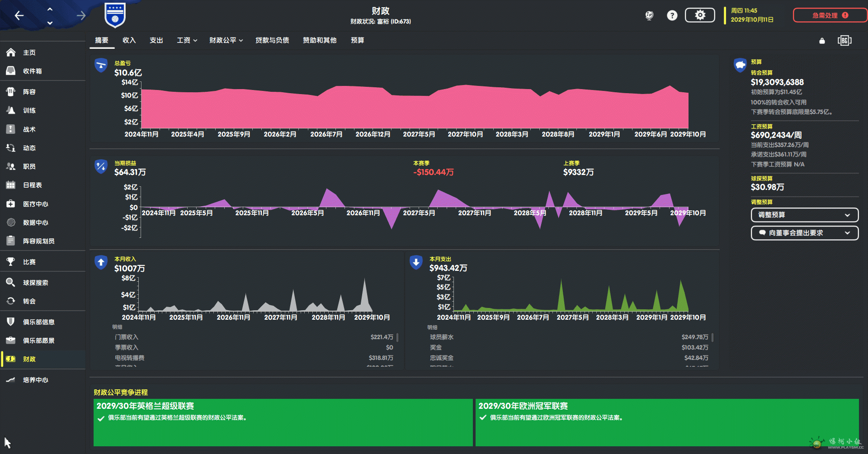Open 阵容规划员 squad planner in sidebar

click(x=42, y=241)
